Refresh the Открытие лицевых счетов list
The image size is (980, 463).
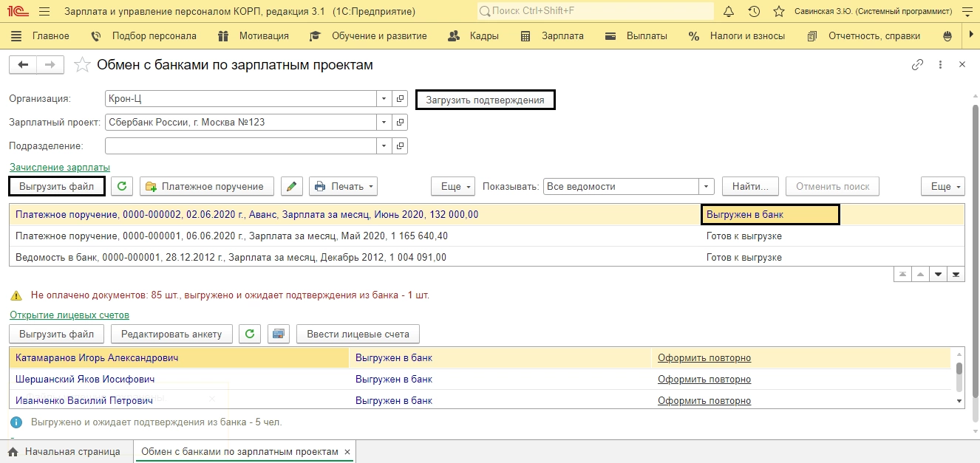251,334
